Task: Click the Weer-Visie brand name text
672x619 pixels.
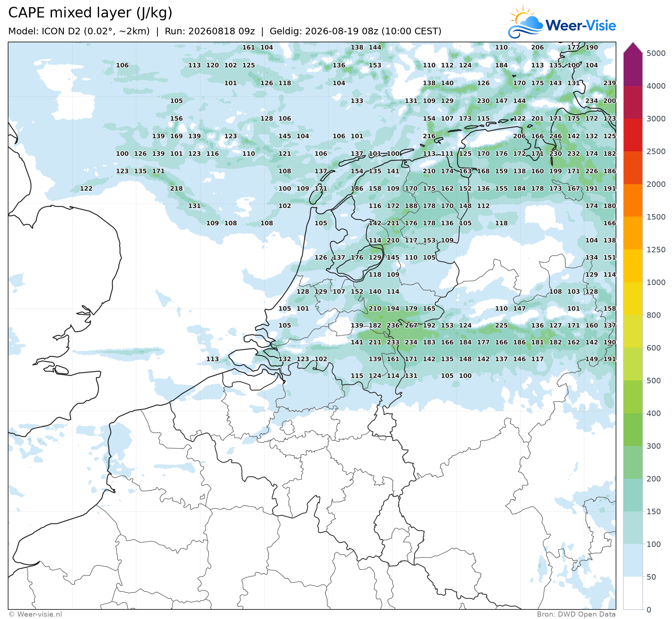Action: click(581, 25)
